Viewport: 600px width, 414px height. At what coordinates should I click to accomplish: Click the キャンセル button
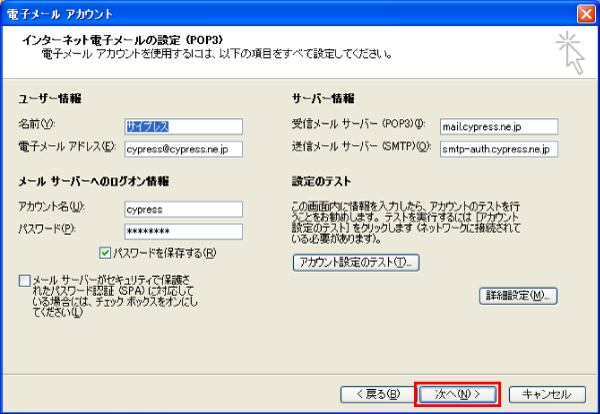pyautogui.click(x=547, y=394)
